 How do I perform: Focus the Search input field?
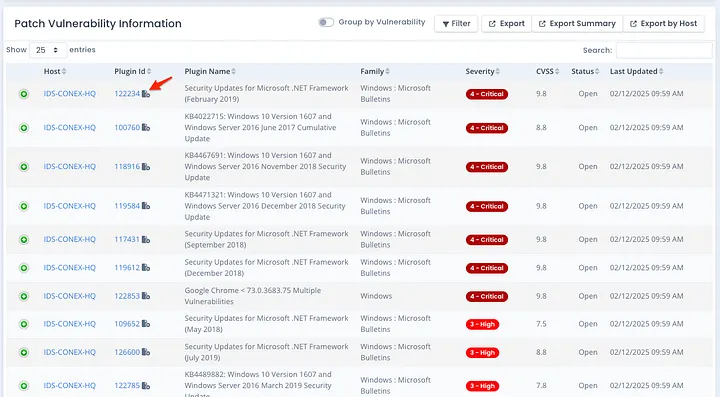tap(664, 50)
